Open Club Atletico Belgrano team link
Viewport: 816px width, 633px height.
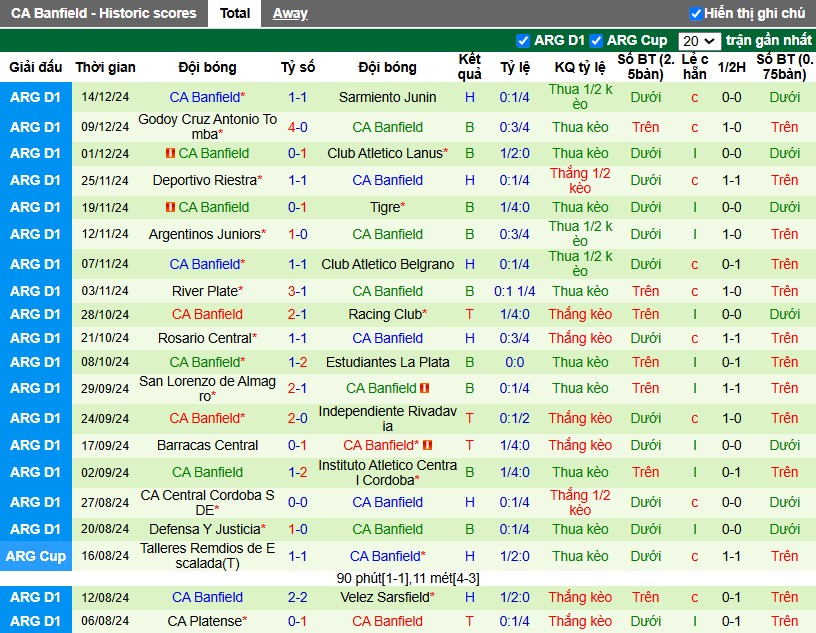pos(387,264)
